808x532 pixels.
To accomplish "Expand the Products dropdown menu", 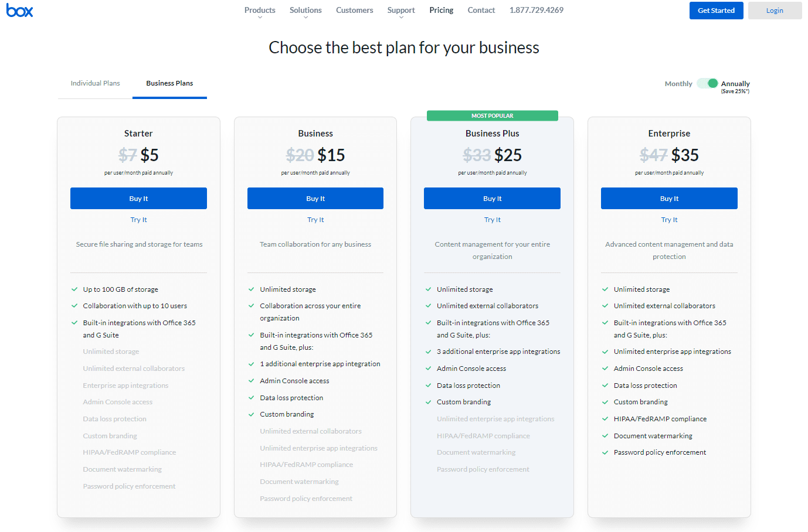I will (x=259, y=10).
